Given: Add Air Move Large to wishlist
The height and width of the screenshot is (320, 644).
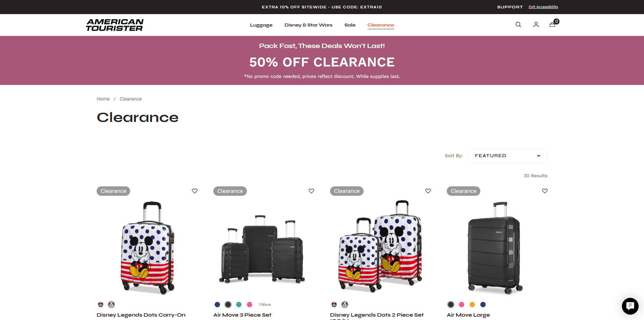Looking at the screenshot, I should 544,191.
